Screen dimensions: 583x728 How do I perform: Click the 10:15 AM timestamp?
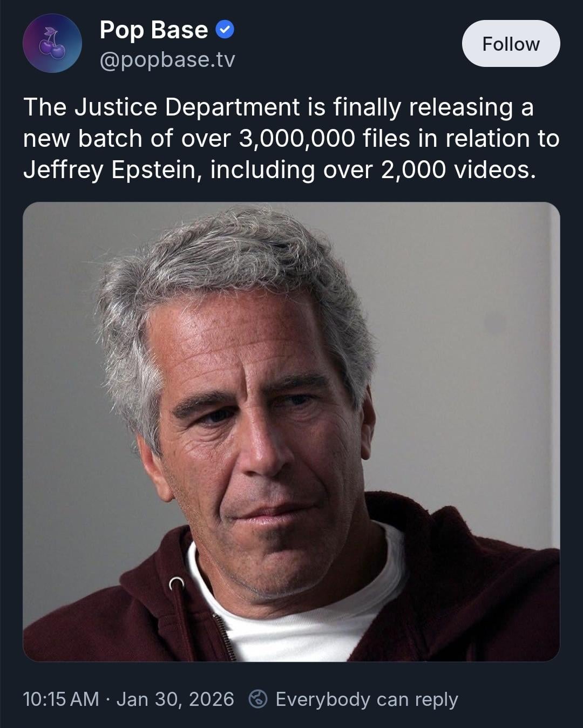point(61,699)
